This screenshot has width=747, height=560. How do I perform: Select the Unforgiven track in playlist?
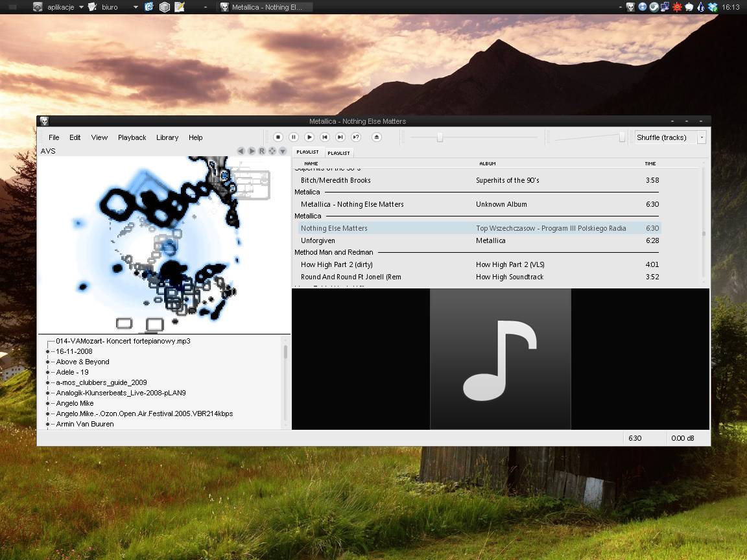(318, 240)
